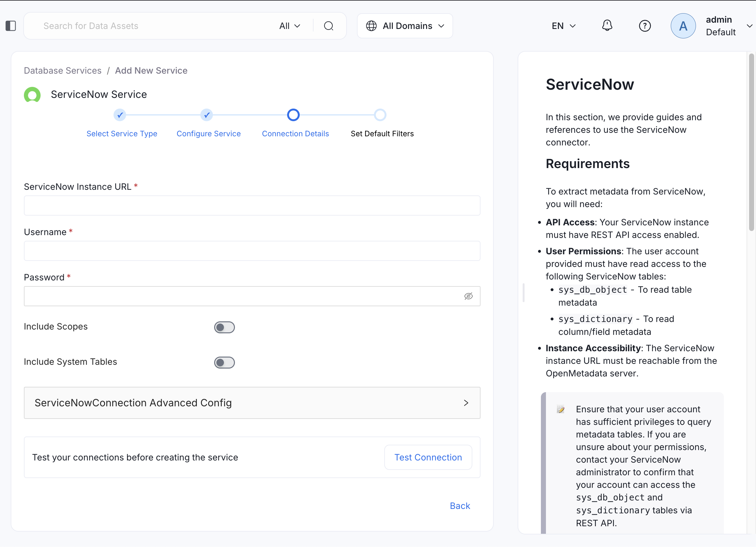Open the notifications bell

607,26
